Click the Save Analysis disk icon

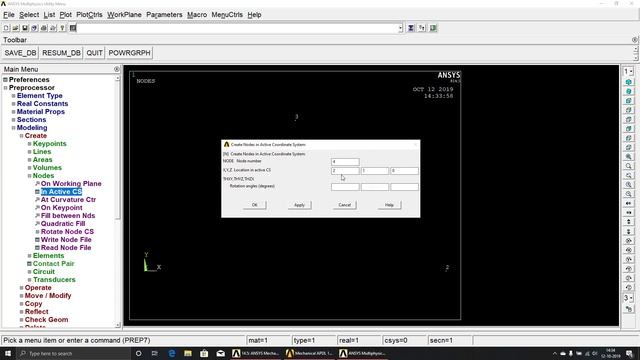(25, 28)
